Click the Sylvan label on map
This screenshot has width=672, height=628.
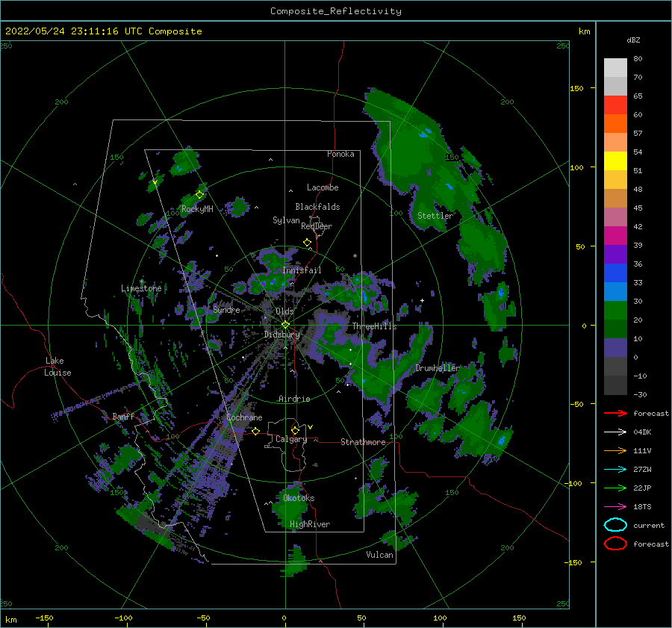point(286,220)
